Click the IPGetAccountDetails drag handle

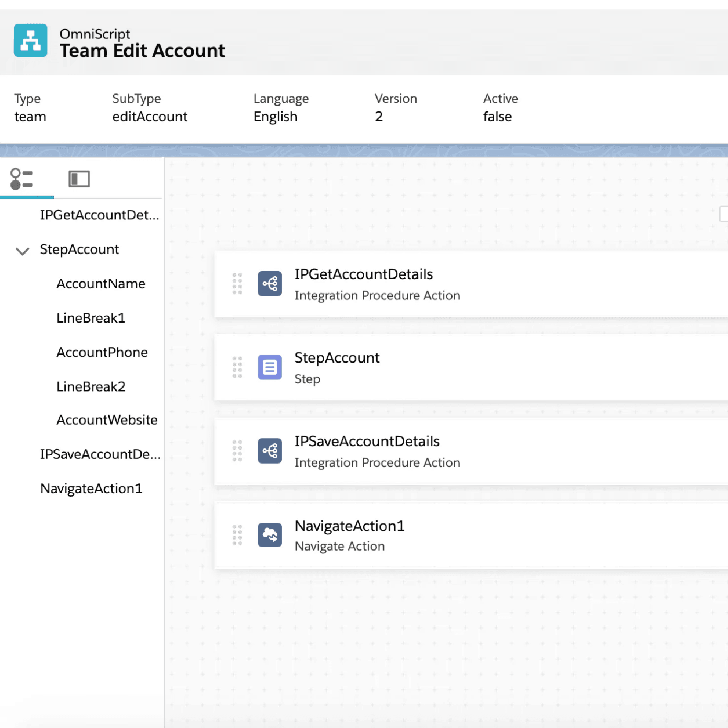click(x=237, y=284)
